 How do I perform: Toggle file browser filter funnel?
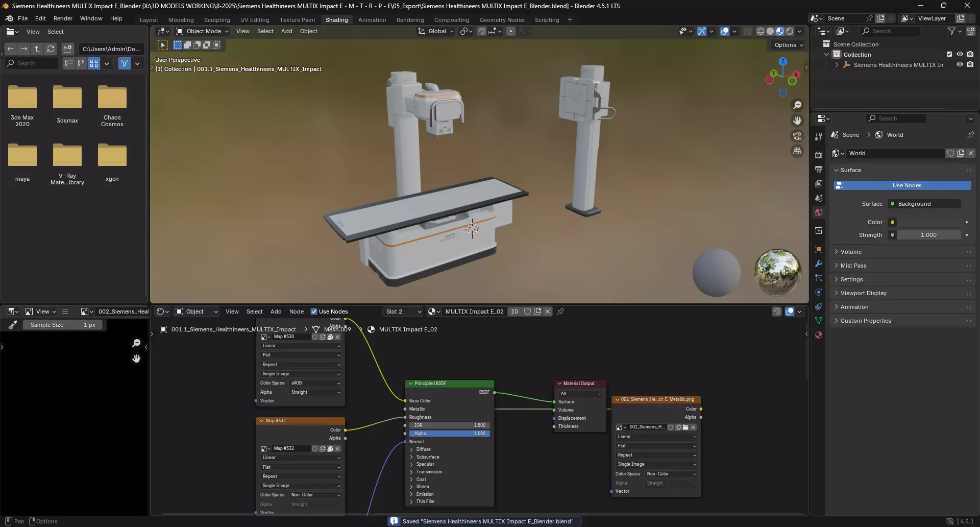(124, 63)
